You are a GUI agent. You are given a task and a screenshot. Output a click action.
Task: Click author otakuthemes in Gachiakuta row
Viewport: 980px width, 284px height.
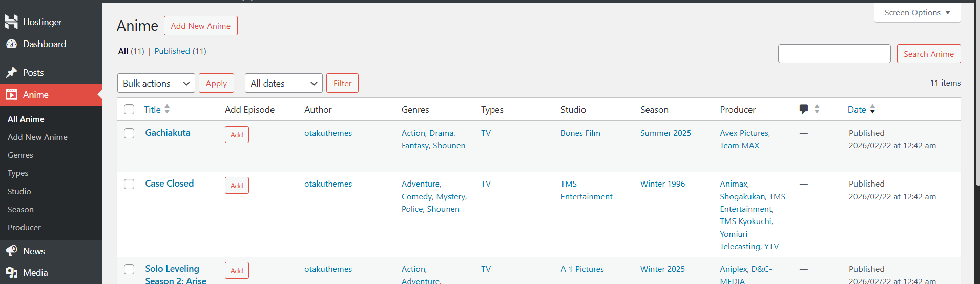328,133
